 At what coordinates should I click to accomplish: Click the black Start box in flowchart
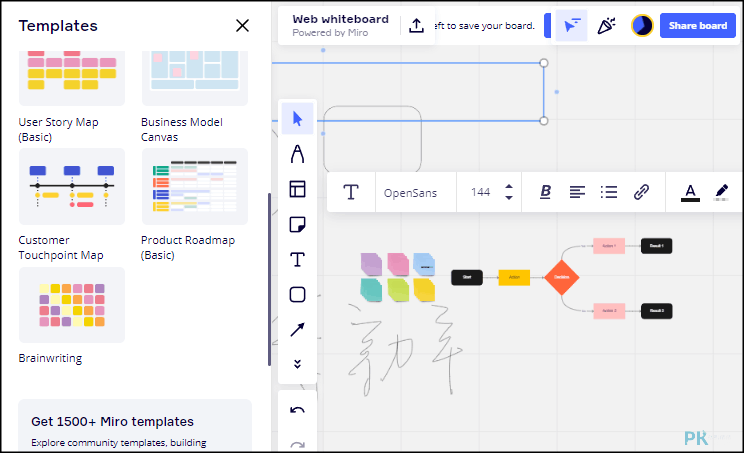click(467, 277)
